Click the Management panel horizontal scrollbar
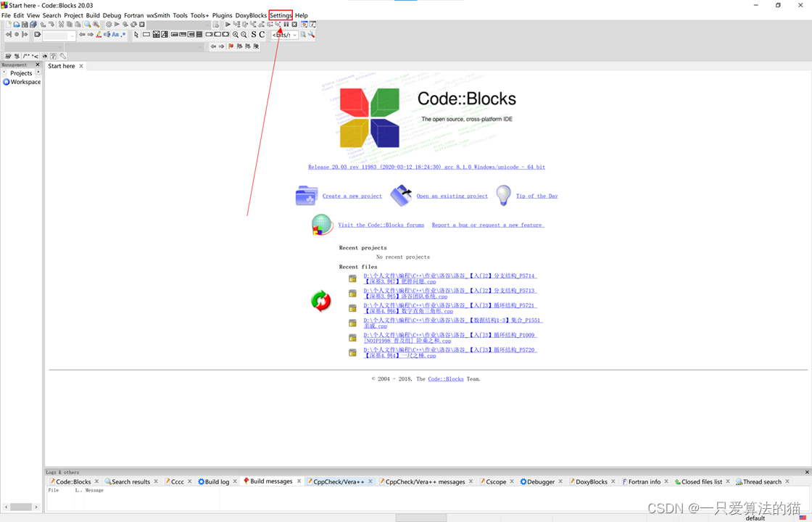The image size is (812, 522). [21, 507]
